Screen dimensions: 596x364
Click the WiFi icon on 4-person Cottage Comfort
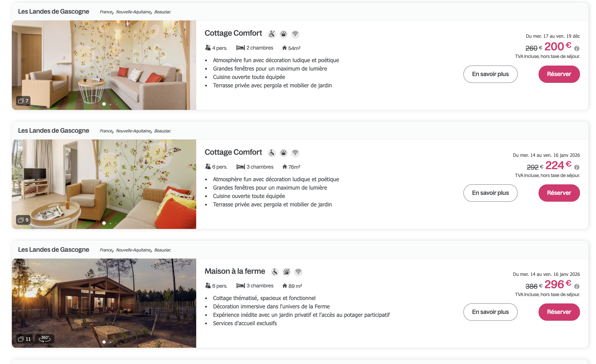point(295,34)
